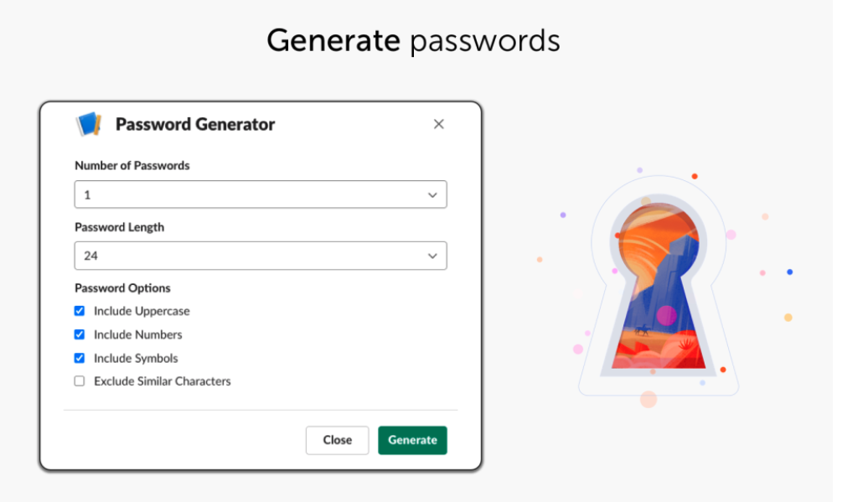Open the Number of Passwords dropdown showing 1

click(260, 194)
